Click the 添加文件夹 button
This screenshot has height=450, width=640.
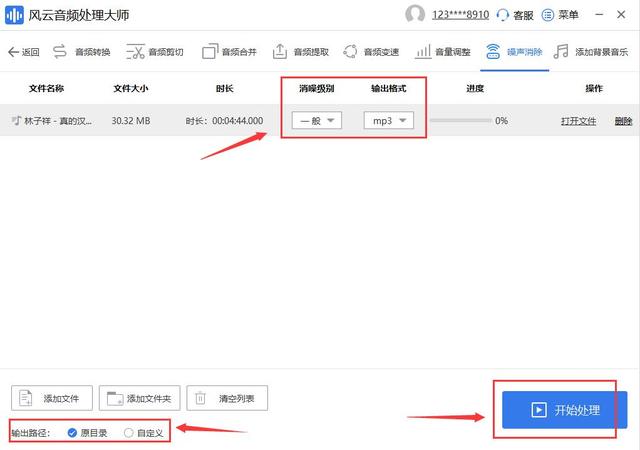point(139,398)
